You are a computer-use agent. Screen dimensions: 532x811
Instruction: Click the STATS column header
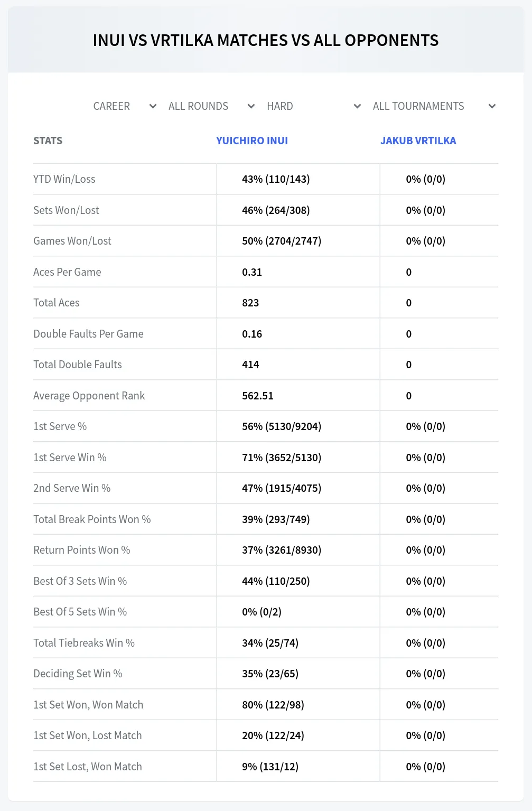pyautogui.click(x=48, y=141)
